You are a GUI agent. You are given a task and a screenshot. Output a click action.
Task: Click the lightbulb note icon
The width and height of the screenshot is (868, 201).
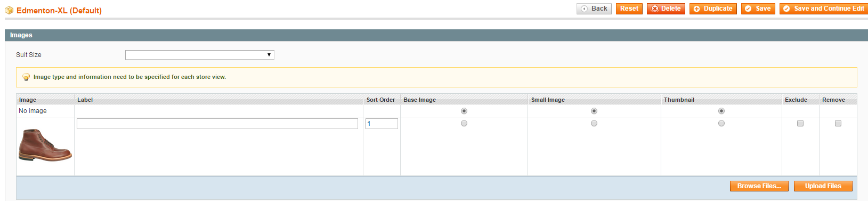(x=26, y=77)
